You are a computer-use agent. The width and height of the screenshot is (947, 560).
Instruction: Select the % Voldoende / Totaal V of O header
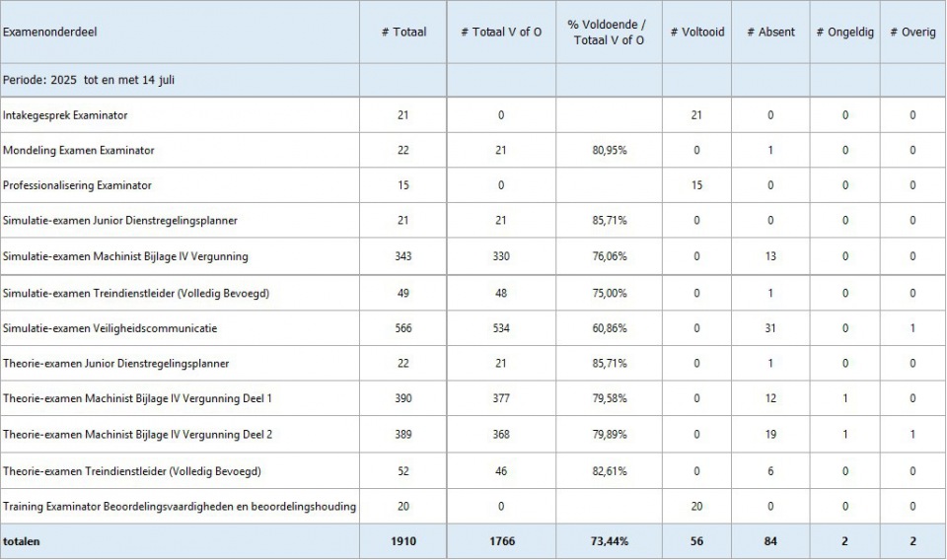pos(609,32)
